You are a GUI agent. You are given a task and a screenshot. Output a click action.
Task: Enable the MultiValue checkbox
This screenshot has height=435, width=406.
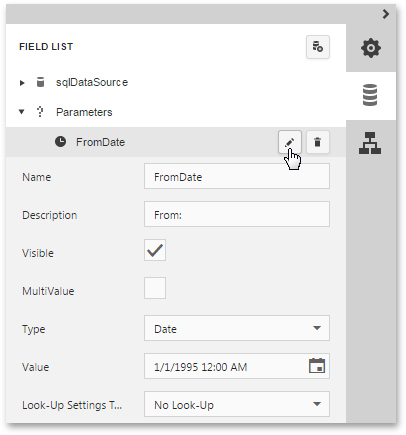[x=155, y=288]
